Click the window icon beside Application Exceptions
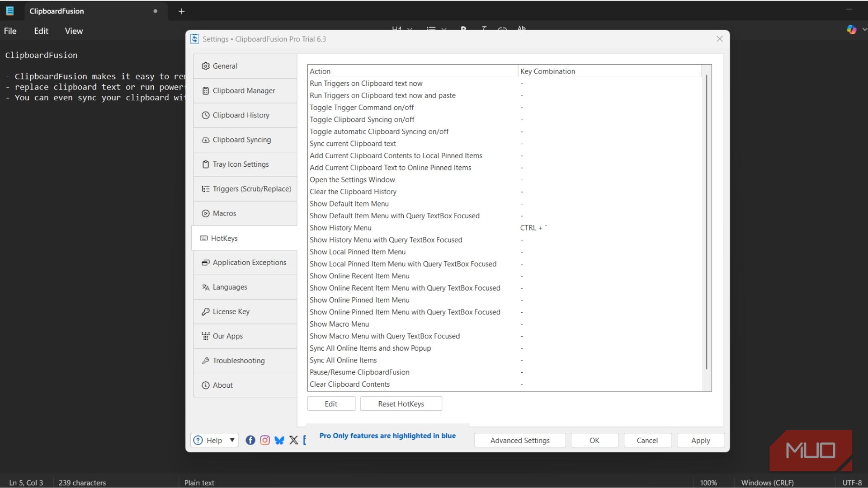 click(x=206, y=263)
